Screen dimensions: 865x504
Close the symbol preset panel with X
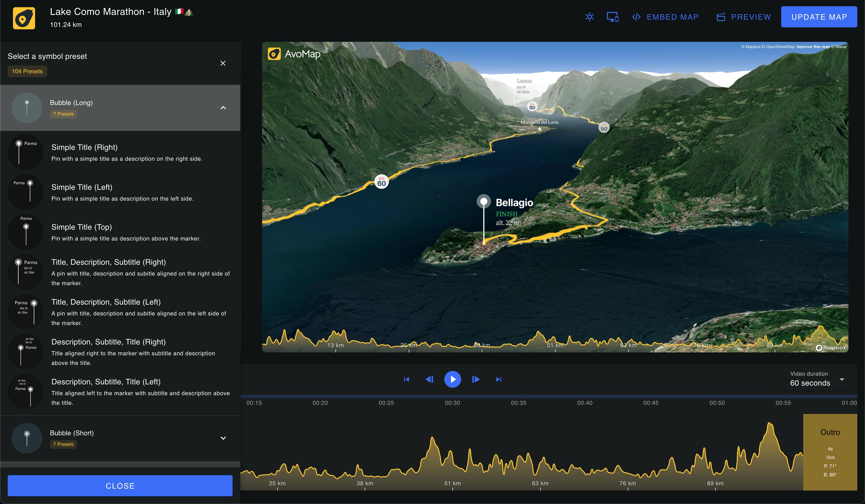[223, 63]
